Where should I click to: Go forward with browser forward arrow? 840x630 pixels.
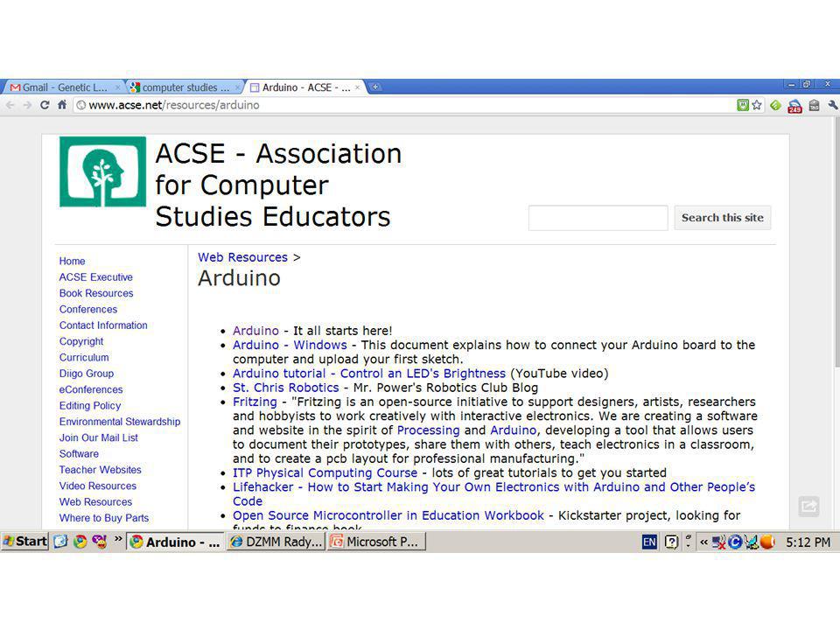[27, 105]
